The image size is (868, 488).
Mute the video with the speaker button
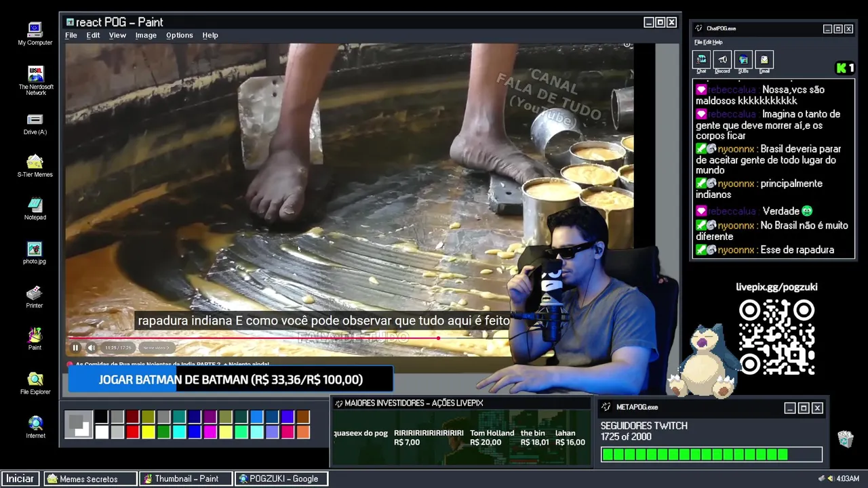point(92,348)
